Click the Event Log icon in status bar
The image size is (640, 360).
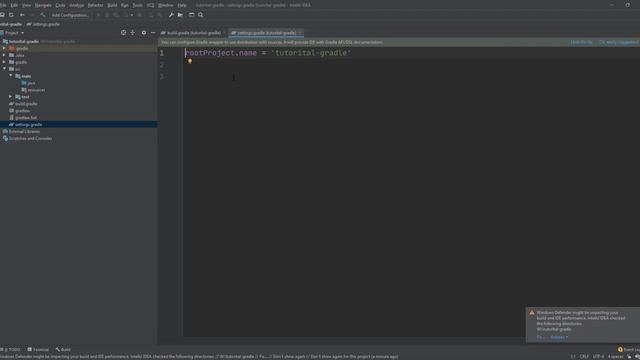pos(620,349)
